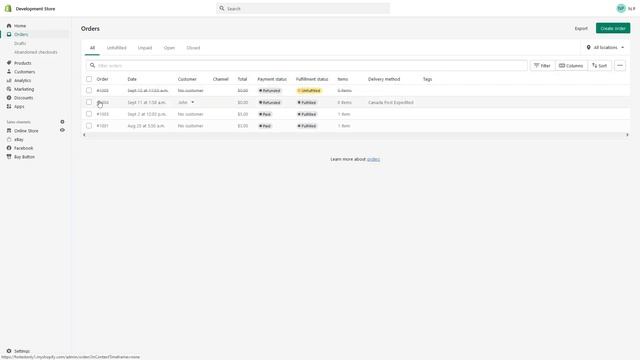Open Drafts in sidebar
The image size is (640, 360).
20,43
